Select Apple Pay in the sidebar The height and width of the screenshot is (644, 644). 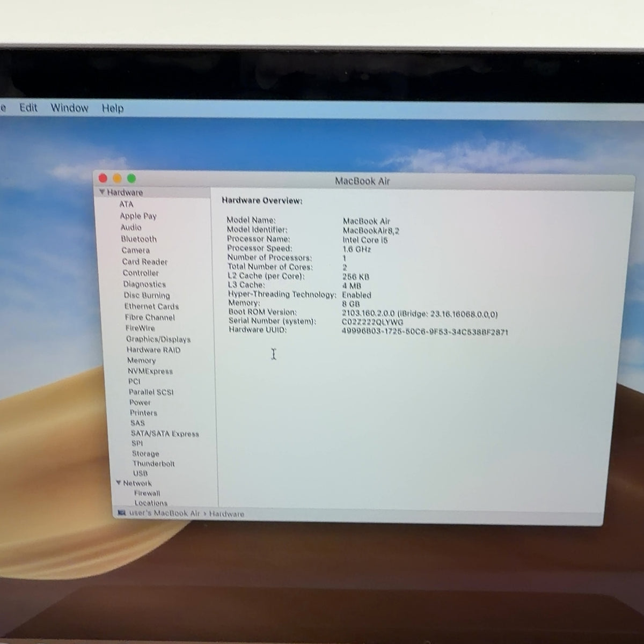pos(138,216)
